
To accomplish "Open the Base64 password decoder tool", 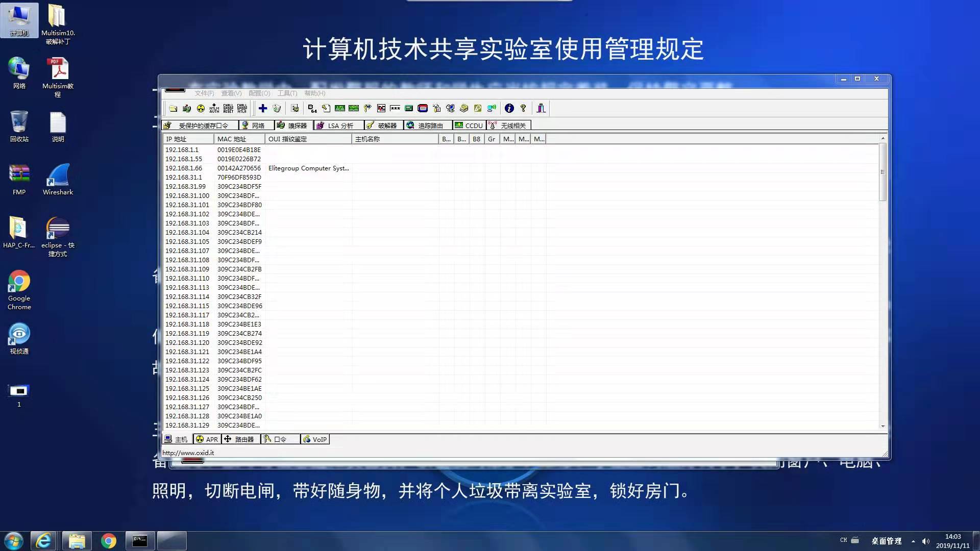I will 312,108.
